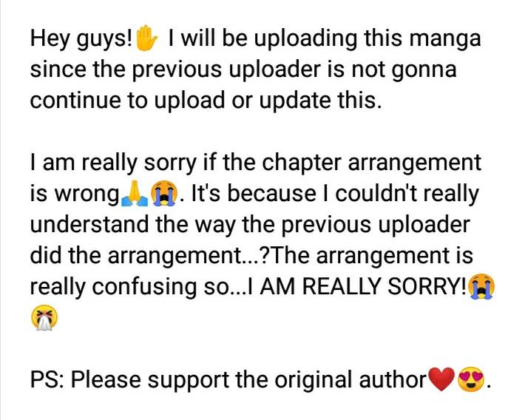
Task: Click the crying face emoji after wrong
Action: (x=163, y=193)
